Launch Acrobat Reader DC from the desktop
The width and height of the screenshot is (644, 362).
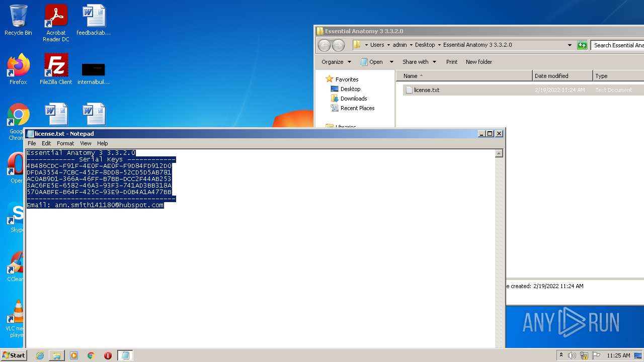click(x=56, y=23)
